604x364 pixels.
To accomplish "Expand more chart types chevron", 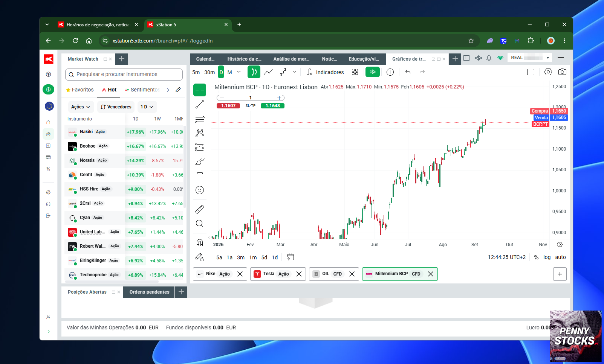I will click(294, 72).
